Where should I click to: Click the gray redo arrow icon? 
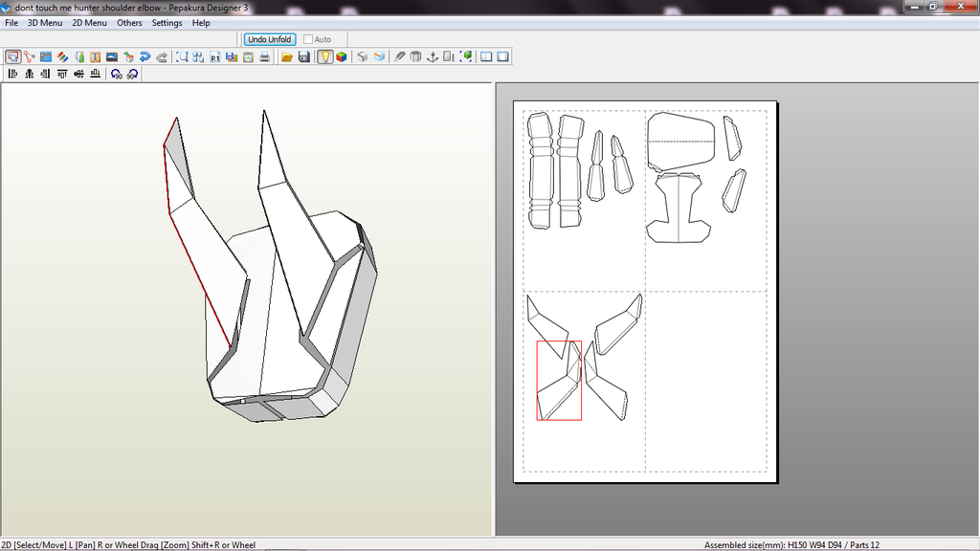[x=162, y=57]
